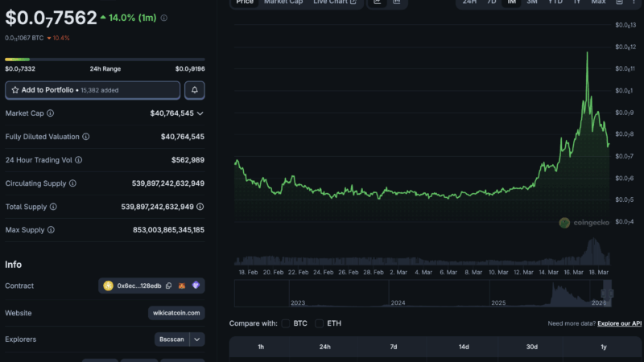Open Max Supply info icon
Viewport: 644px width, 362px height.
[x=51, y=230]
